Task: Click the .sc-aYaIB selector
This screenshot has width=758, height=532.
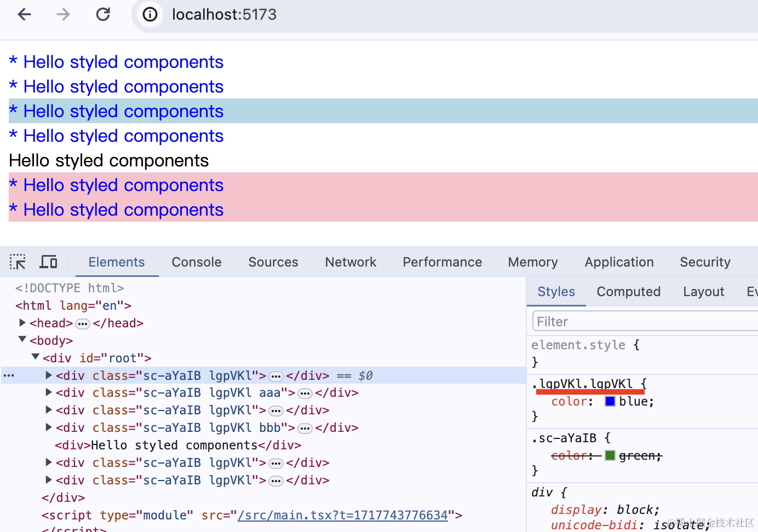Action: pyautogui.click(x=564, y=438)
